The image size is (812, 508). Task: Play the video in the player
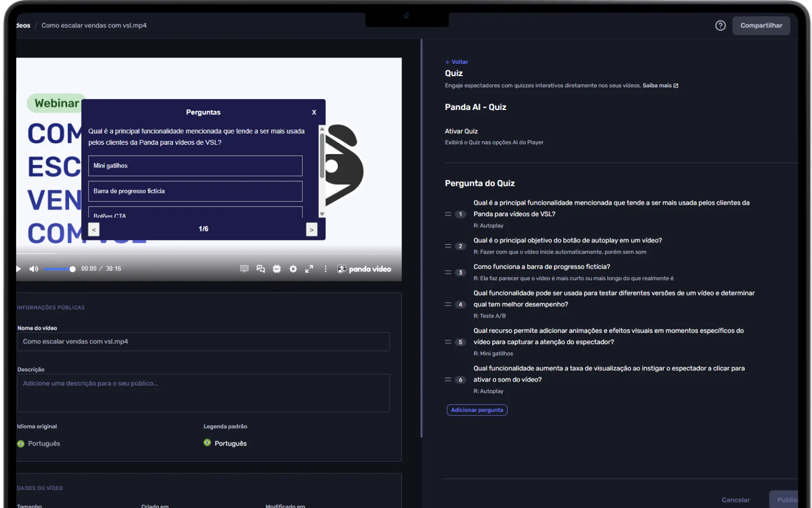(19, 268)
